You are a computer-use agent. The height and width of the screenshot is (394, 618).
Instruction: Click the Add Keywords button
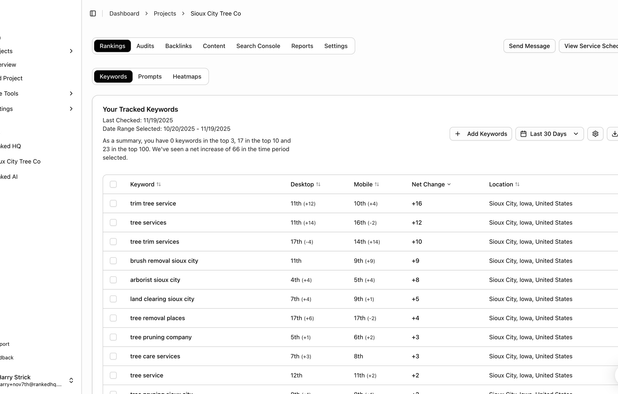(x=481, y=134)
